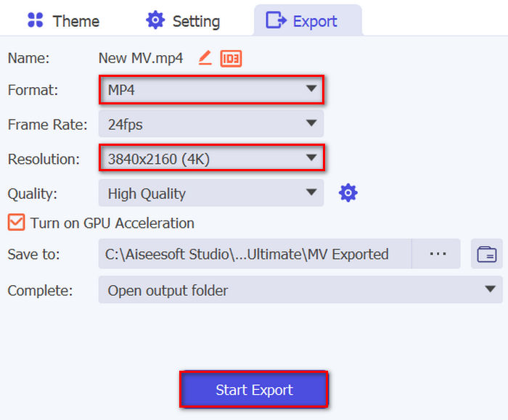508x420 pixels.
Task: Select the Export tab
Action: (x=308, y=21)
